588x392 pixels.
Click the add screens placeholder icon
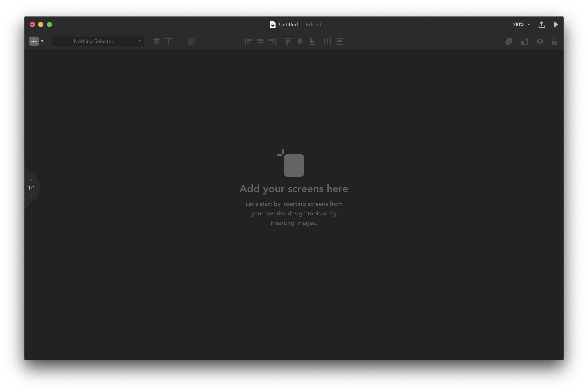click(x=291, y=163)
